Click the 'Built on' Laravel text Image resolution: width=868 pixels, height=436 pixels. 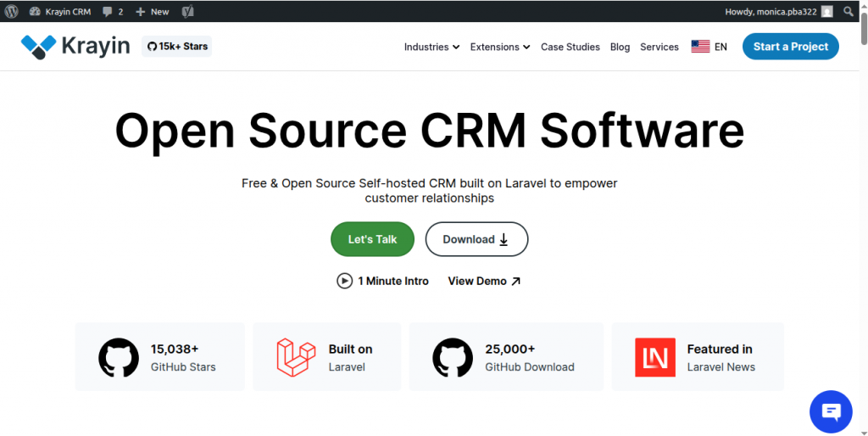click(350, 349)
